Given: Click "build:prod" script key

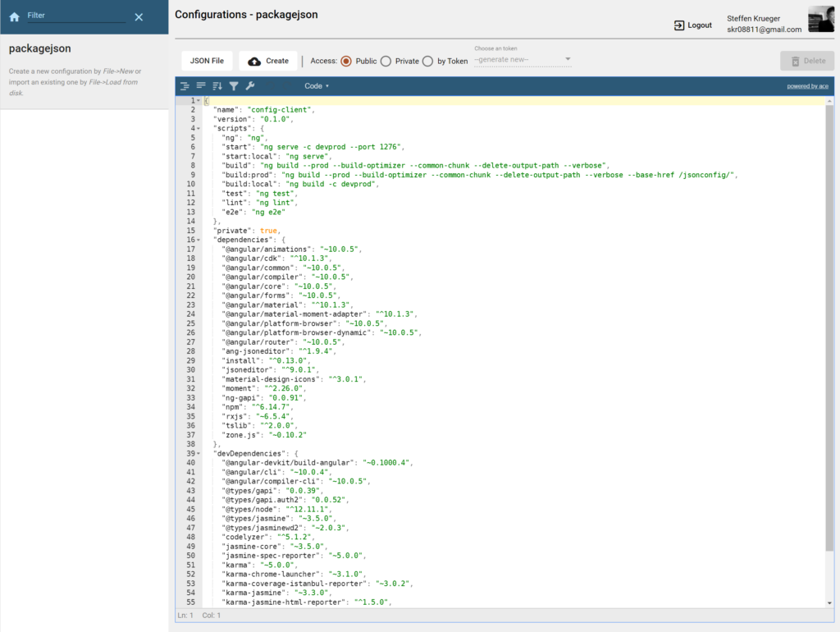Looking at the screenshot, I should (247, 175).
